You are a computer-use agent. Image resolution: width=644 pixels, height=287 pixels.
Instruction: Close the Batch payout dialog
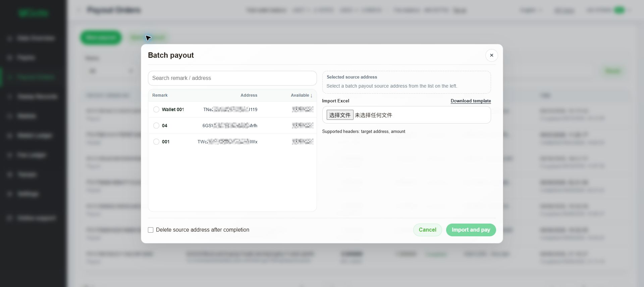(x=491, y=55)
